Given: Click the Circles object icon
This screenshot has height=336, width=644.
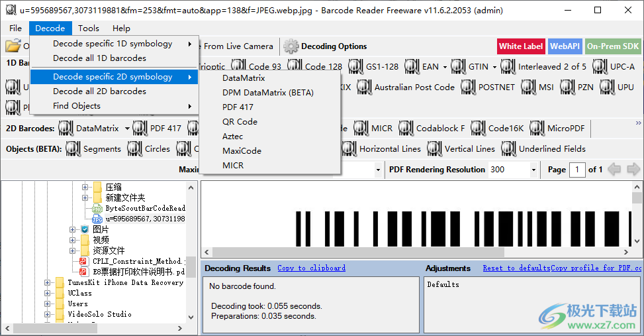Looking at the screenshot, I should pos(135,148).
